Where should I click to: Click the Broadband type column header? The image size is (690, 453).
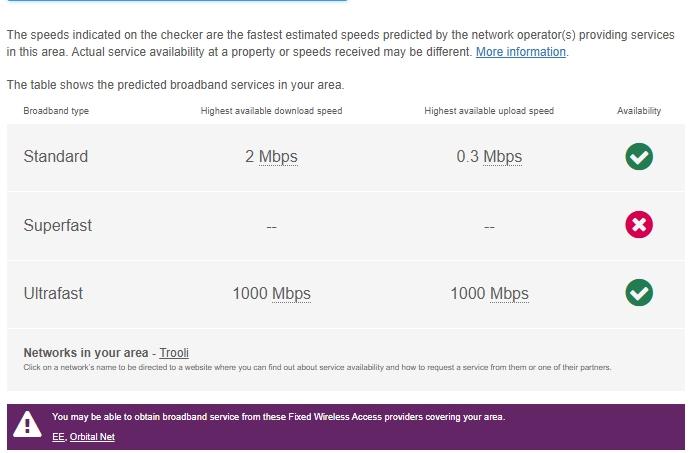(x=56, y=111)
